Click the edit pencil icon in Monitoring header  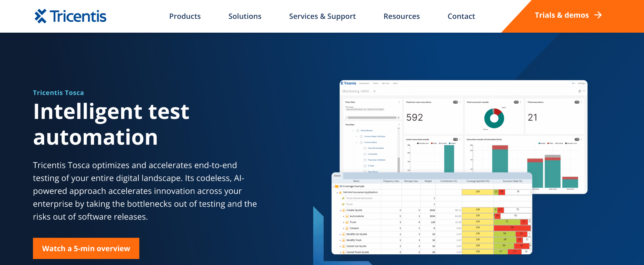580,91
